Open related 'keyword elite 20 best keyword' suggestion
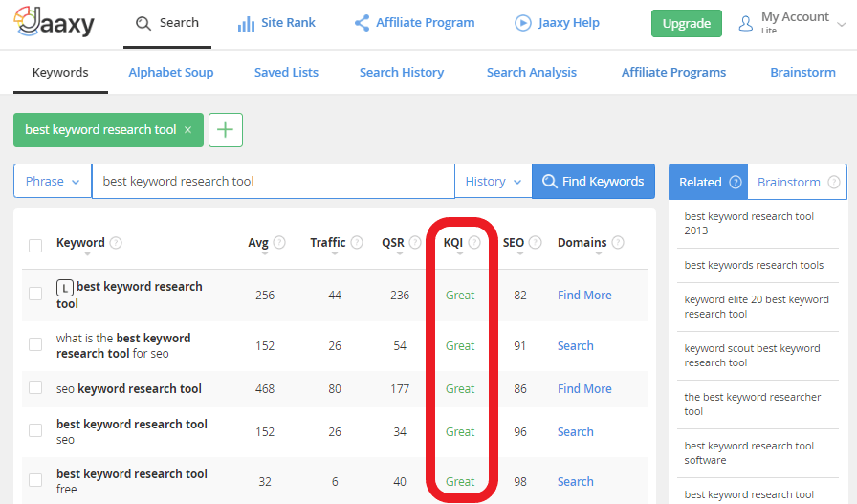This screenshot has height=504, width=857. tap(757, 307)
